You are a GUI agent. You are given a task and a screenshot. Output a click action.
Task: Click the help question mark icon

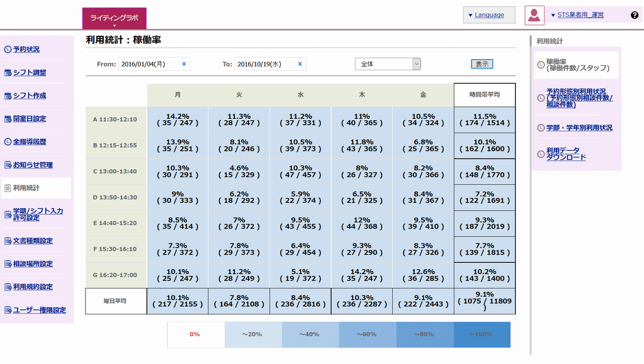[635, 15]
